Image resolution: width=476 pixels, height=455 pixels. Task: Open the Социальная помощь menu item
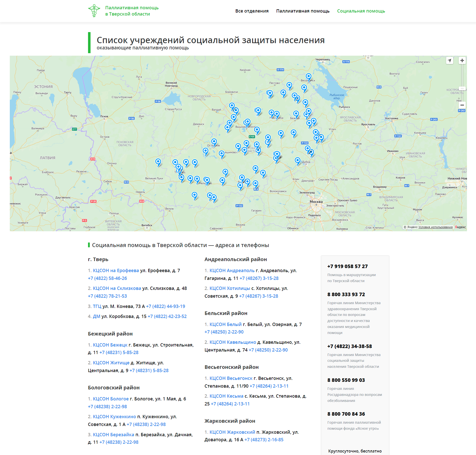361,11
